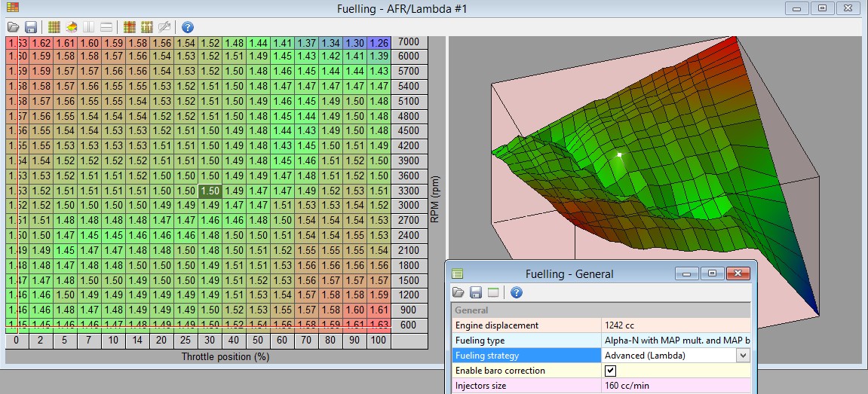
Task: Click Open file icon in AFR/Lambda toolbar
Action: click(x=13, y=27)
